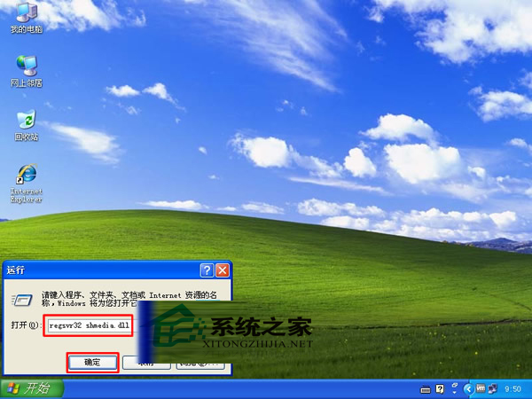Click the VMware Tools tray icon
Image resolution: width=532 pixels, height=399 pixels.
point(482,388)
